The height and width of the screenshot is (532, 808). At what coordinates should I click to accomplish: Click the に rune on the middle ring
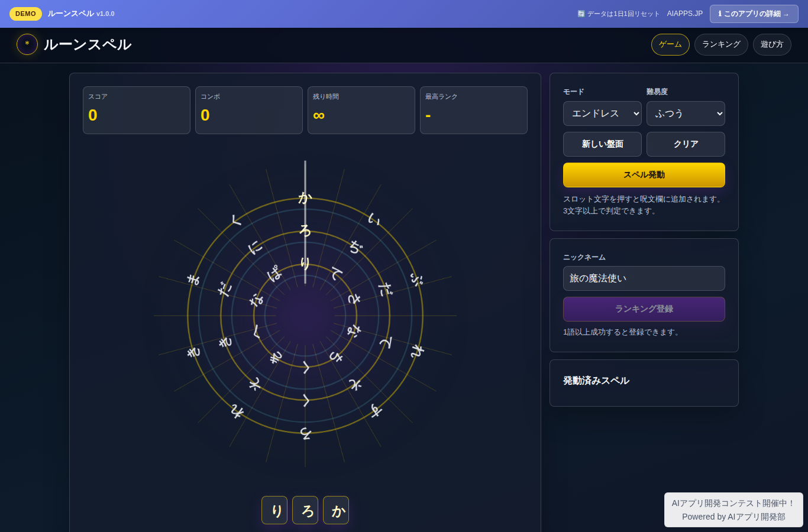pyautogui.click(x=256, y=248)
